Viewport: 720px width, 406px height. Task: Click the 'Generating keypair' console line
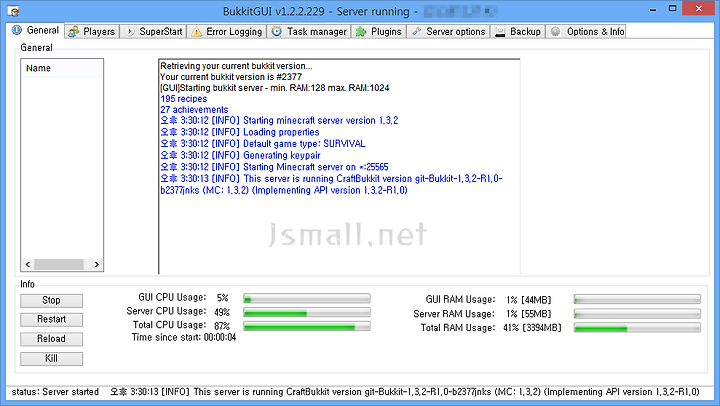pyautogui.click(x=240, y=155)
